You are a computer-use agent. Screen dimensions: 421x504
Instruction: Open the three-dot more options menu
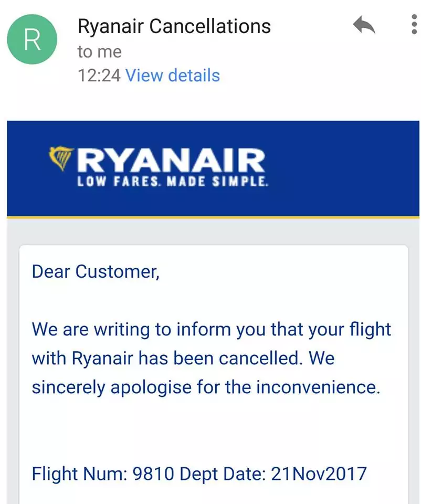[x=414, y=24]
